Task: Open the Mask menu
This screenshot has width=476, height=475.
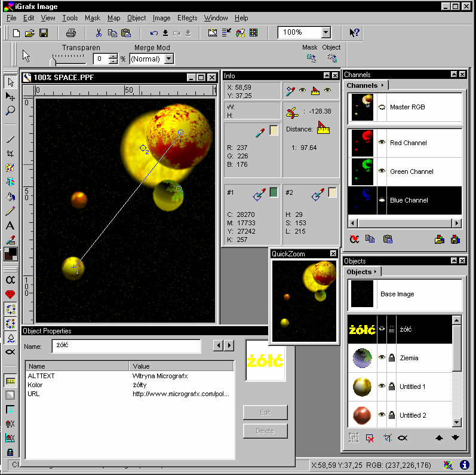Action: click(x=92, y=18)
